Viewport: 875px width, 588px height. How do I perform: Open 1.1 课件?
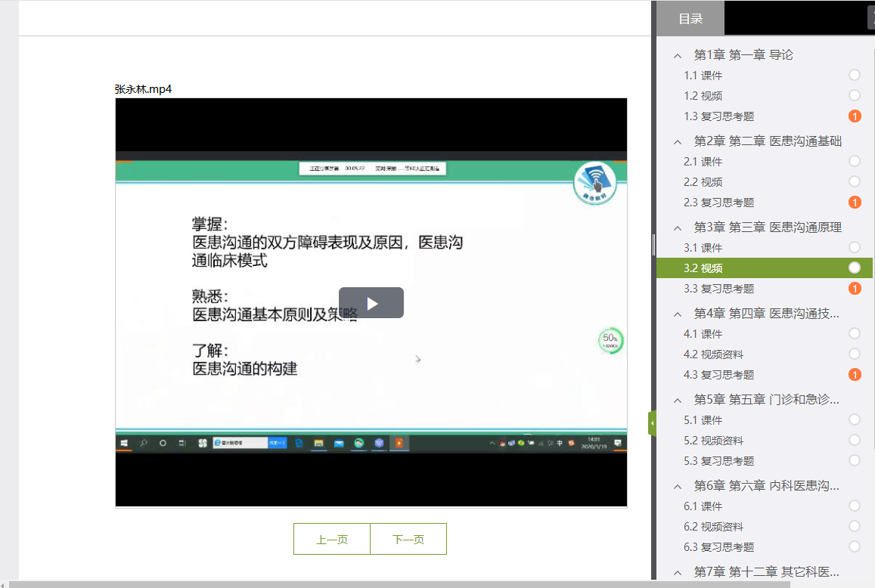point(703,76)
